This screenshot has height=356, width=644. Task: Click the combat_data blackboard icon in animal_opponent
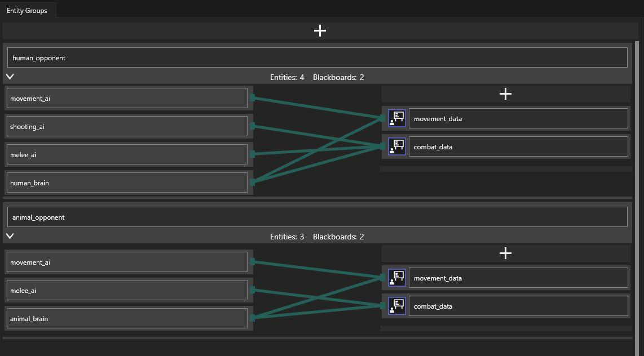click(x=396, y=306)
